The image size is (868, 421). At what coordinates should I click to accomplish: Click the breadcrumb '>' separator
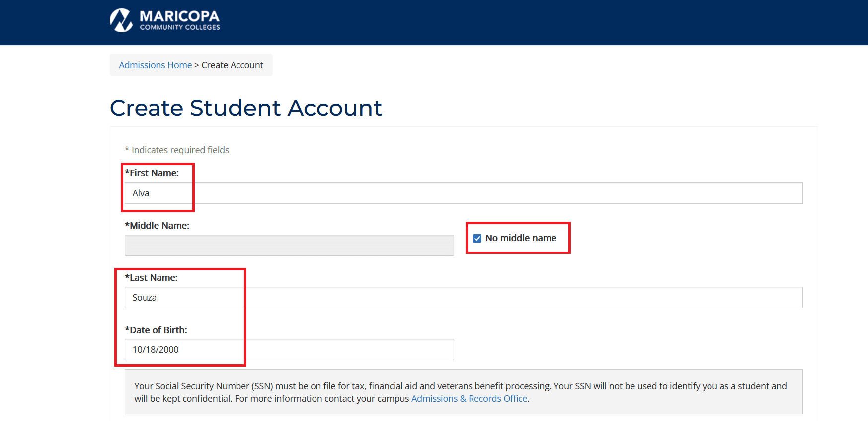click(x=197, y=65)
